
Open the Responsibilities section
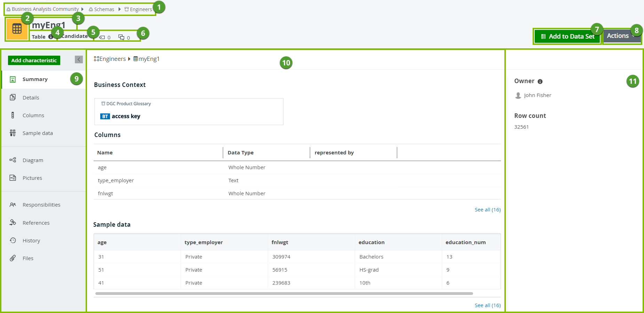pos(41,205)
